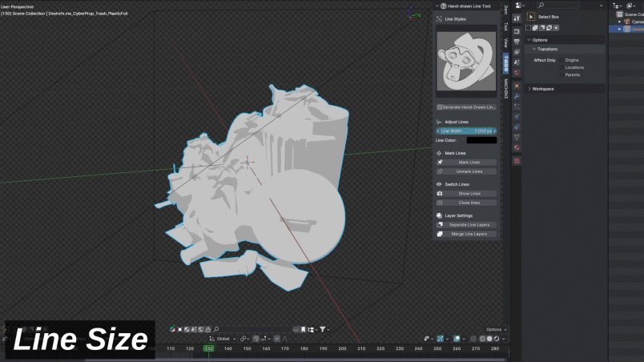
Task: Click the Separate Line Layers button
Action: pyautogui.click(x=466, y=224)
